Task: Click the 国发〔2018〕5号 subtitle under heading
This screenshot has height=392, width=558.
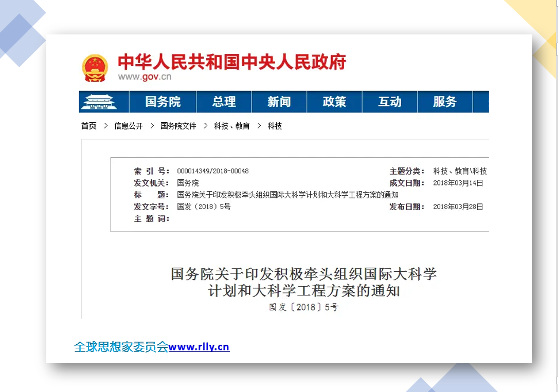Action: (x=303, y=307)
